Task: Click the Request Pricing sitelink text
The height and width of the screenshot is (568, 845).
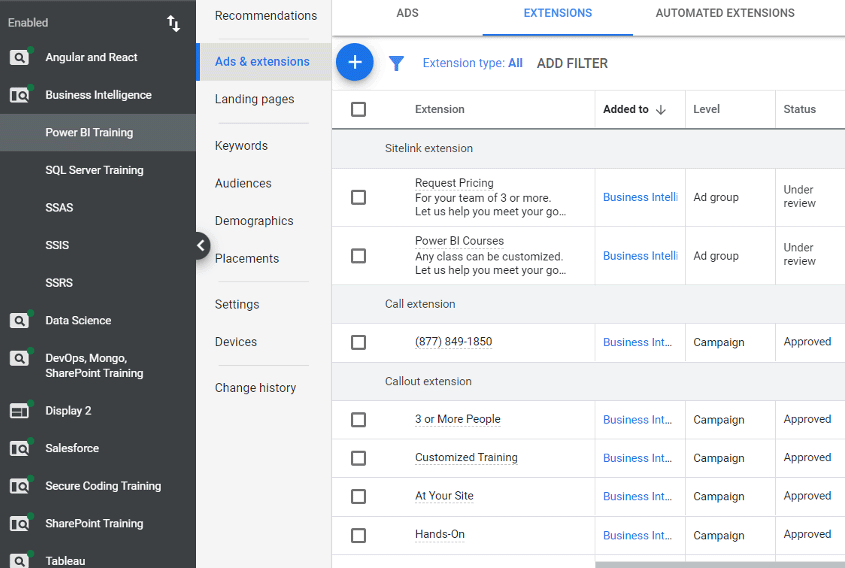Action: click(454, 183)
